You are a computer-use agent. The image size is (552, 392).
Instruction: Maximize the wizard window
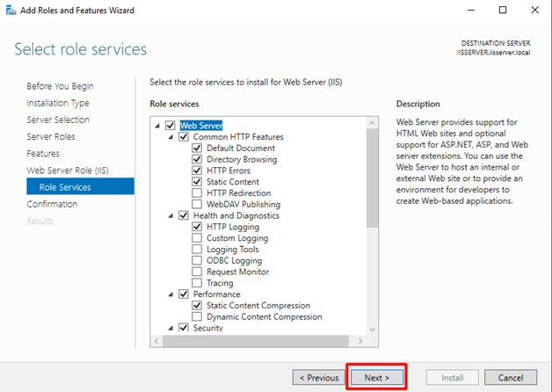503,10
